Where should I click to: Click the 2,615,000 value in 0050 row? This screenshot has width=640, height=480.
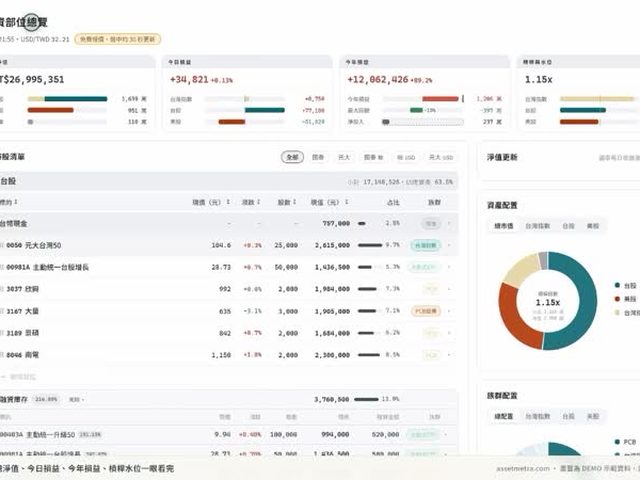(332, 245)
